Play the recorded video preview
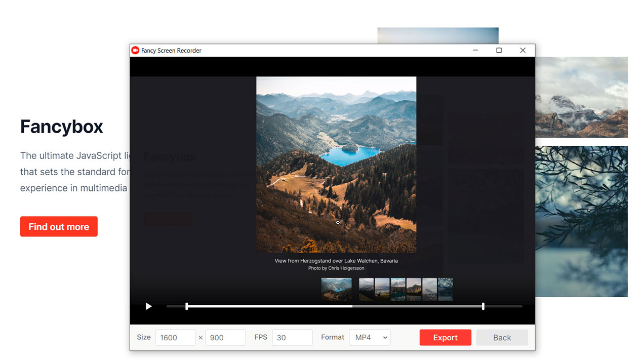This screenshot has height=363, width=644. click(148, 306)
